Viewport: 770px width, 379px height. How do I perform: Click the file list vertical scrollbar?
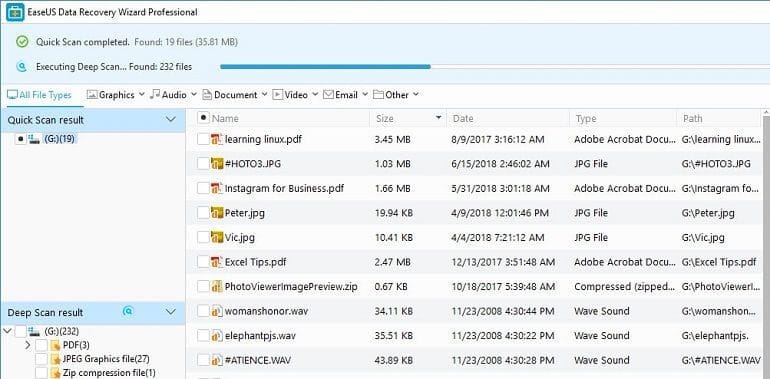coord(766,245)
